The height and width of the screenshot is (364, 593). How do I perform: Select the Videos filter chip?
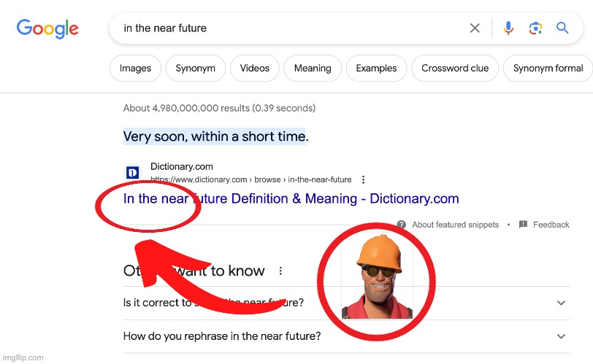(x=255, y=69)
